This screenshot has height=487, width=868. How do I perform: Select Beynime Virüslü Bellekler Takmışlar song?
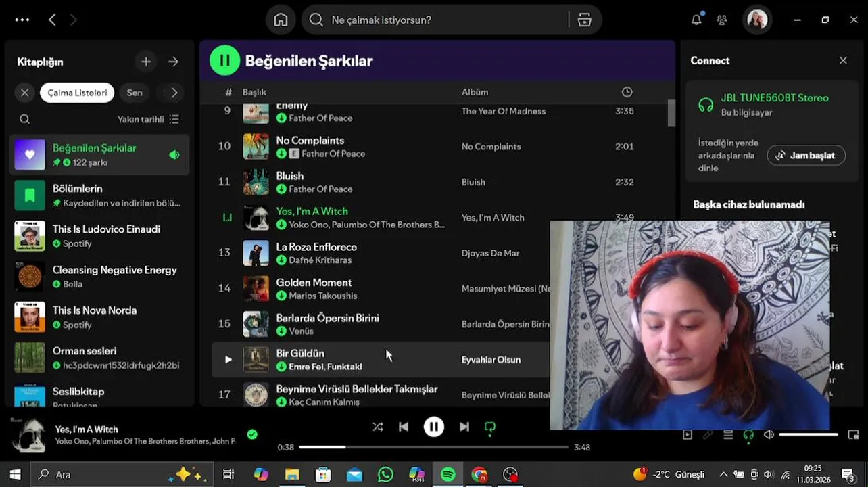(x=357, y=389)
